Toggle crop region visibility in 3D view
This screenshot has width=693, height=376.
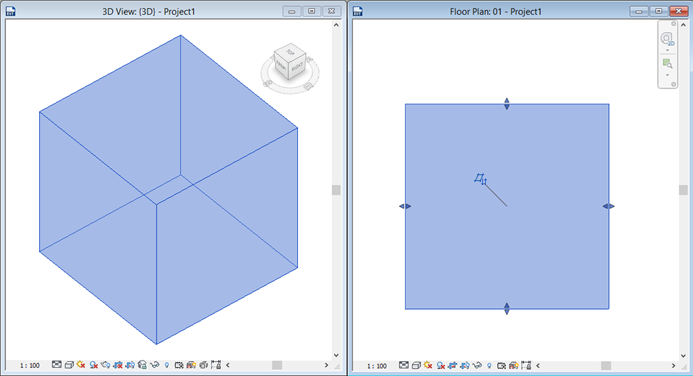(130, 365)
